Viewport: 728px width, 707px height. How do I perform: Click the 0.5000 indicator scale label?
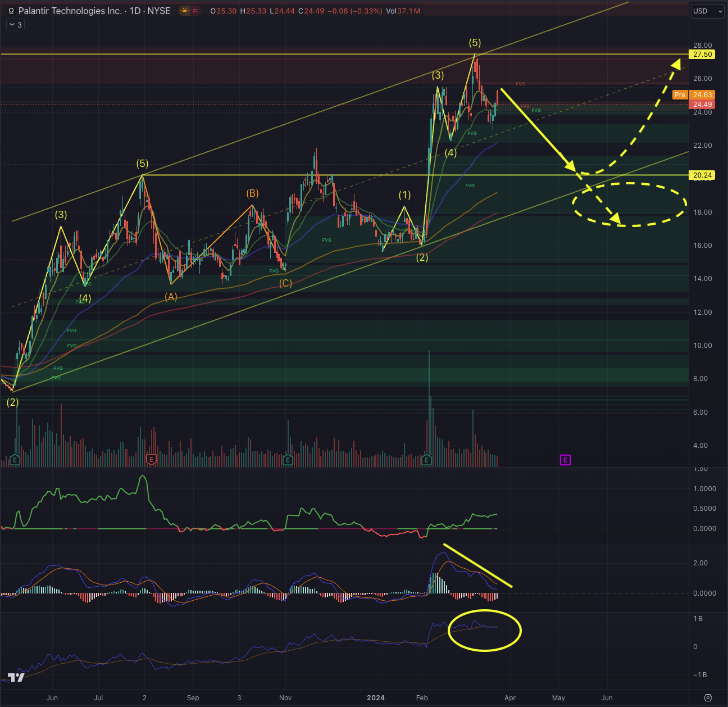(704, 509)
